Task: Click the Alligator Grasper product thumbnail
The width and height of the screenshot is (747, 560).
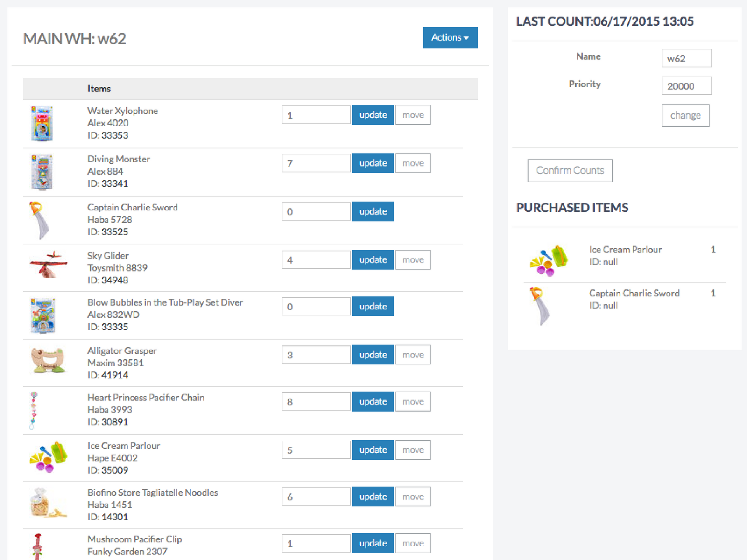Action: pyautogui.click(x=48, y=360)
